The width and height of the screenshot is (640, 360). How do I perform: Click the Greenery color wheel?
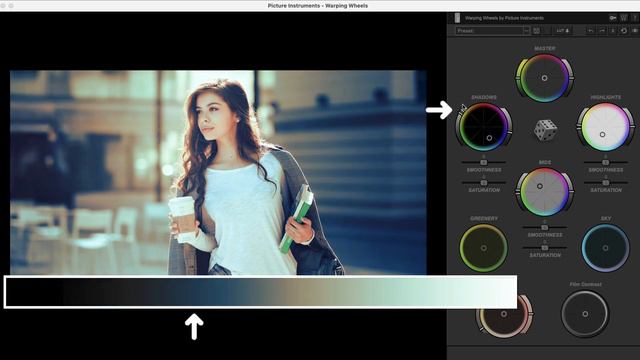tap(484, 248)
